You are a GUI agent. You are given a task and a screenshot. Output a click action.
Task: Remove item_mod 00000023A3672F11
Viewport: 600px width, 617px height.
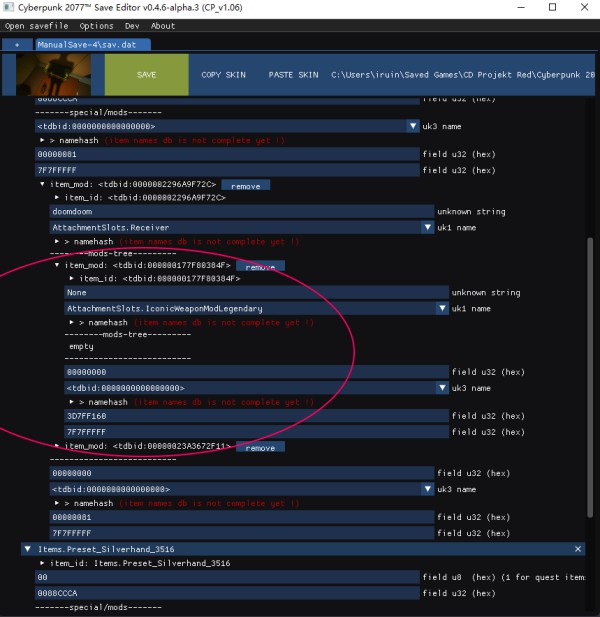pos(260,447)
